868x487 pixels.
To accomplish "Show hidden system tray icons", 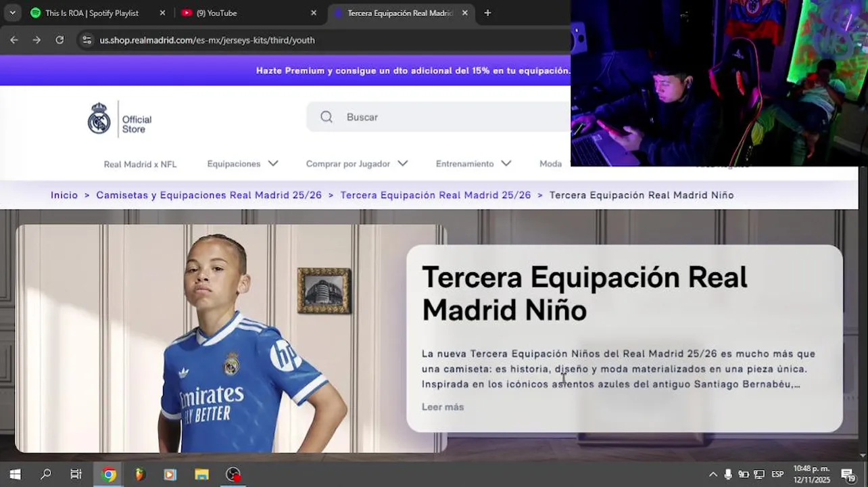I will (x=713, y=474).
